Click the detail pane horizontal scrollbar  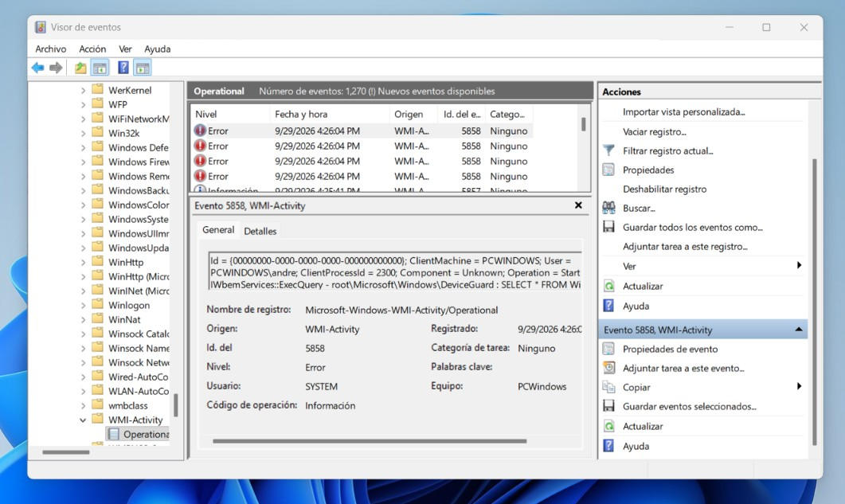tap(370, 441)
